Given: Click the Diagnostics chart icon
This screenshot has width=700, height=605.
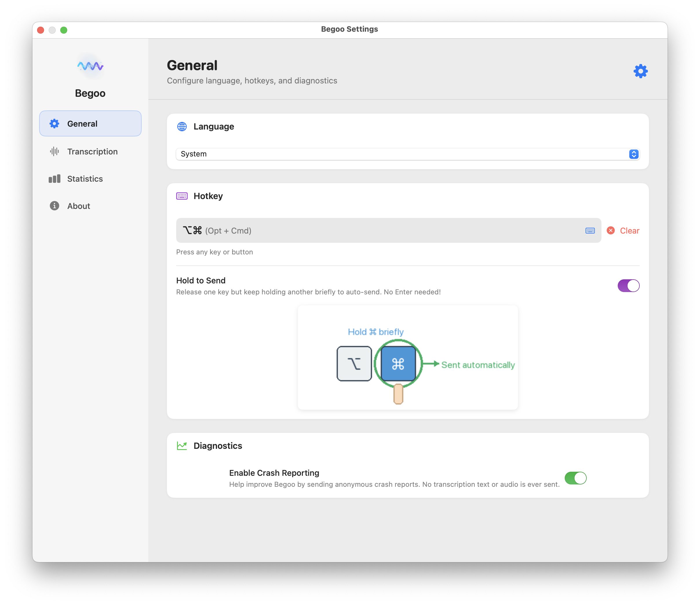Looking at the screenshot, I should [182, 446].
